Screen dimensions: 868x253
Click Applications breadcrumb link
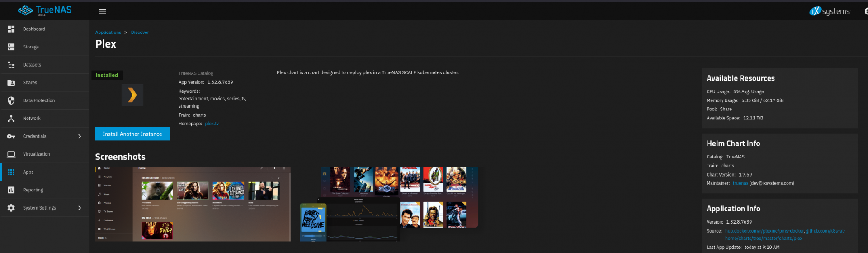point(108,33)
